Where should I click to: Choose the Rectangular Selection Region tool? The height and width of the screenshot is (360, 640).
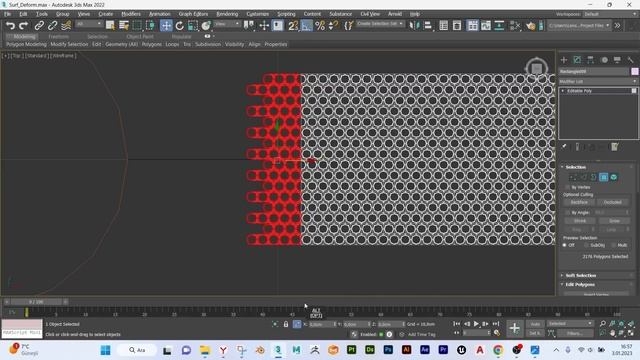pyautogui.click(x=137, y=26)
